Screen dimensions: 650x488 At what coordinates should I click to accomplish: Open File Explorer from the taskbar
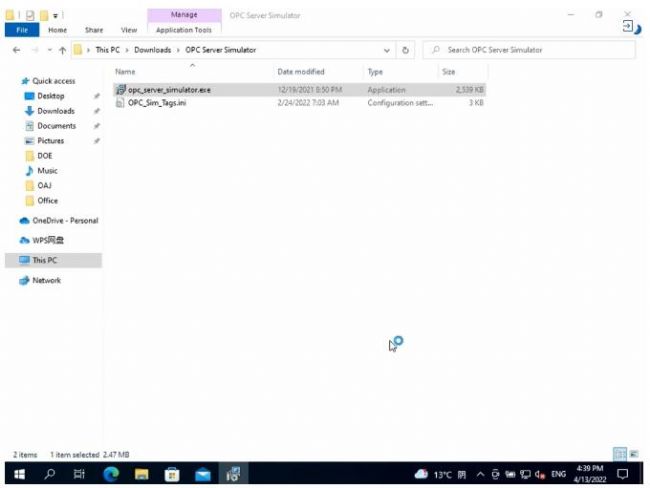coord(141,473)
